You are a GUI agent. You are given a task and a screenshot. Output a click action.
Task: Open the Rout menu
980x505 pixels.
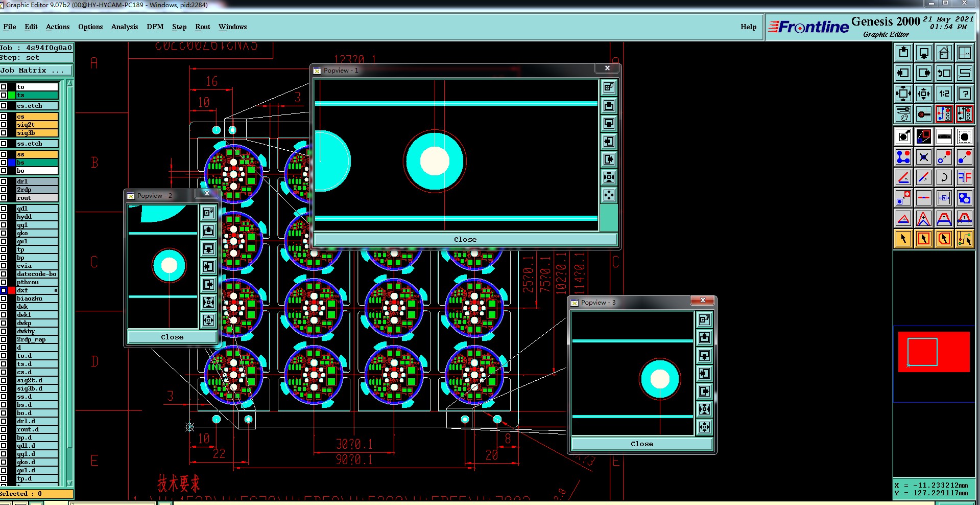(203, 27)
